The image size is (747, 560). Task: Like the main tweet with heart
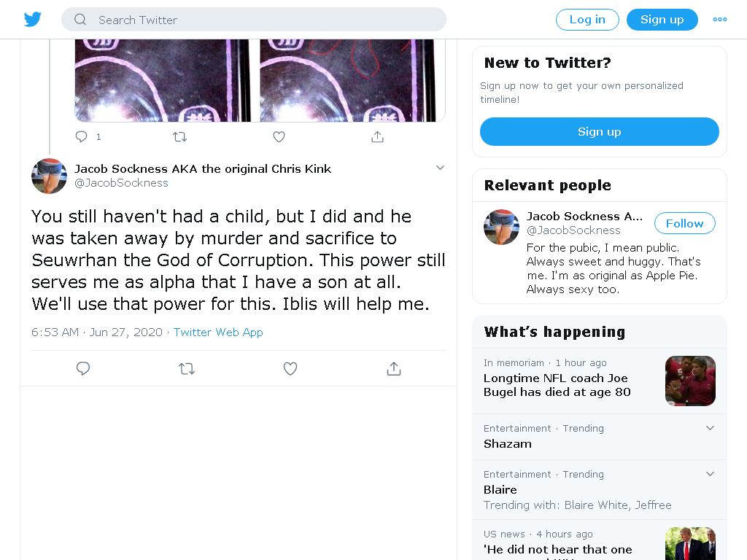(x=290, y=368)
